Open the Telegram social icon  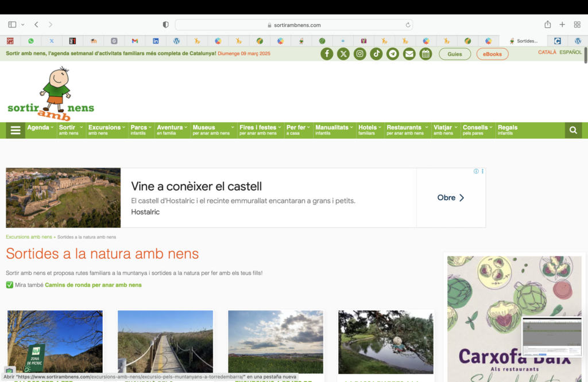click(x=393, y=54)
